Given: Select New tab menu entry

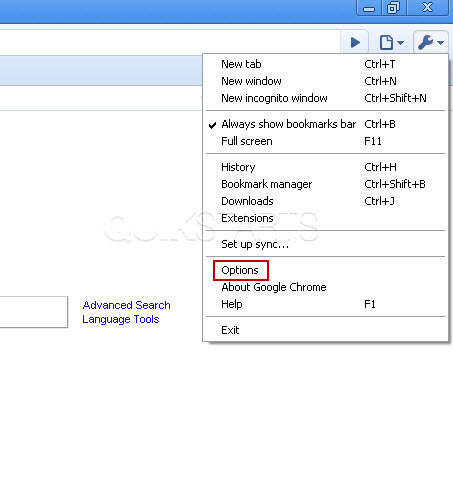Looking at the screenshot, I should click(325, 64).
